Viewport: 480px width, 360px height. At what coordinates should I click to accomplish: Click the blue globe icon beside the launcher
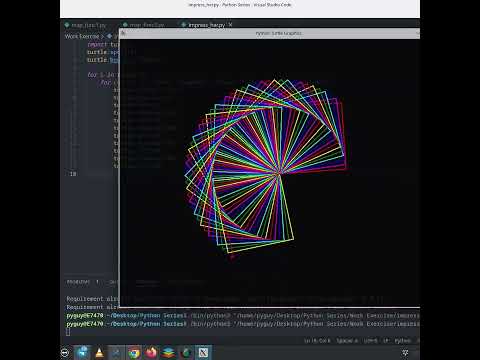coord(82,353)
